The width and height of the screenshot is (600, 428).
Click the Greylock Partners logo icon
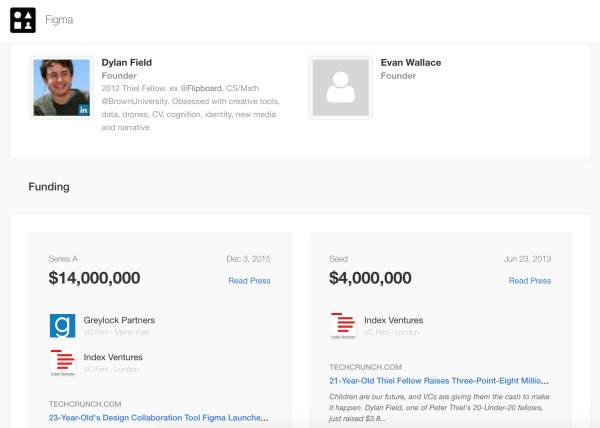point(62,326)
